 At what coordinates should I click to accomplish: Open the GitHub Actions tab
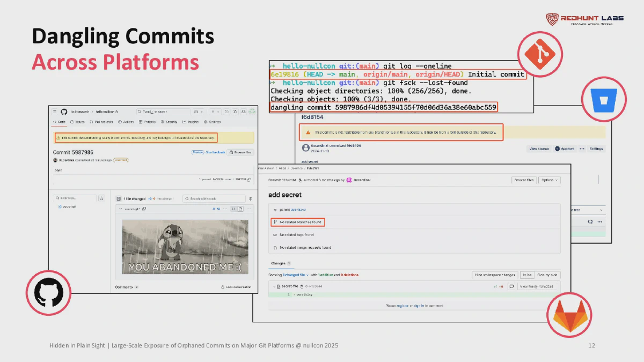(126, 122)
